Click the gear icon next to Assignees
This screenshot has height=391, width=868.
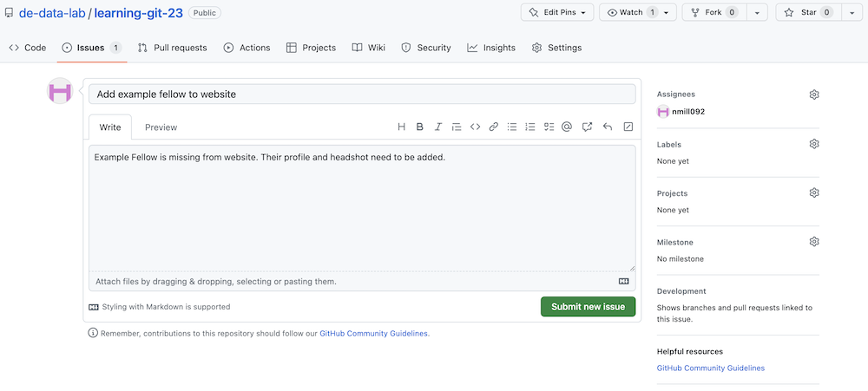(x=813, y=94)
